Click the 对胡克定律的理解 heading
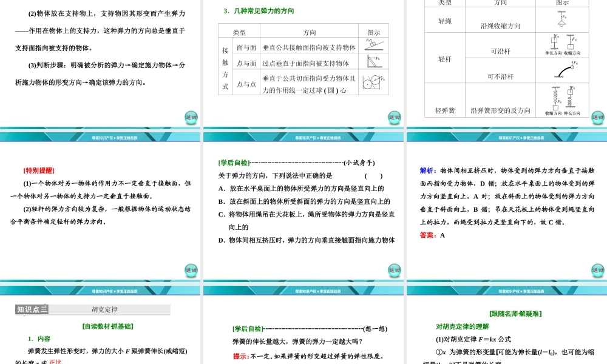Image resolution: width=607 pixels, height=364 pixels. click(x=462, y=326)
